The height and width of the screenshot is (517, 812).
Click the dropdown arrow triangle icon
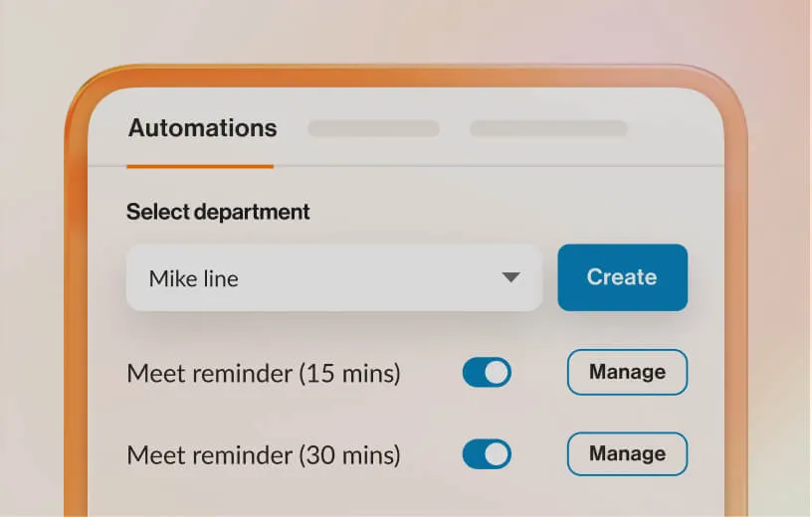tap(510, 277)
